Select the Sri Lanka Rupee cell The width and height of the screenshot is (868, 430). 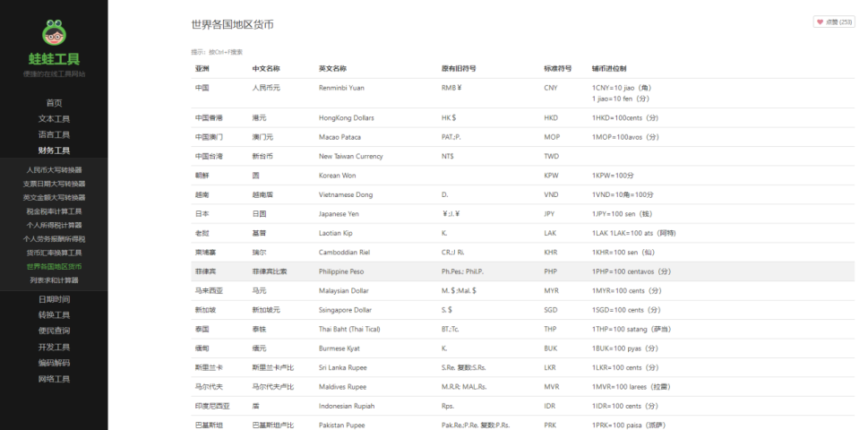tap(343, 367)
